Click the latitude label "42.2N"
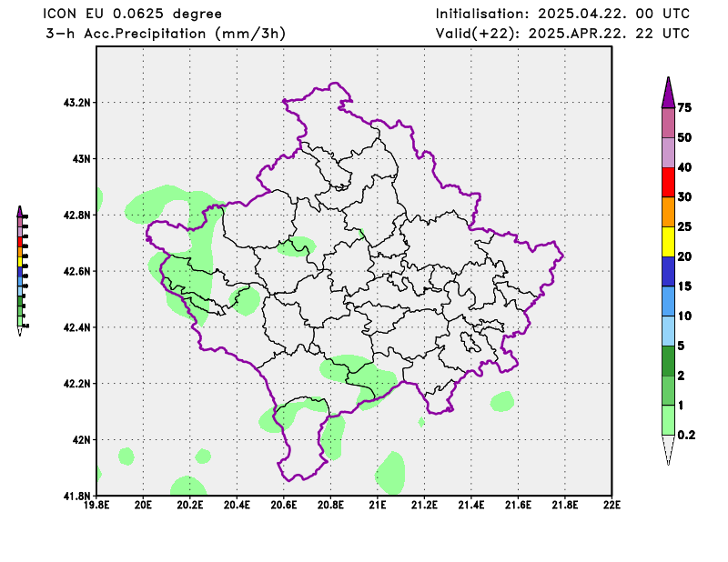728x562 pixels. [77, 384]
